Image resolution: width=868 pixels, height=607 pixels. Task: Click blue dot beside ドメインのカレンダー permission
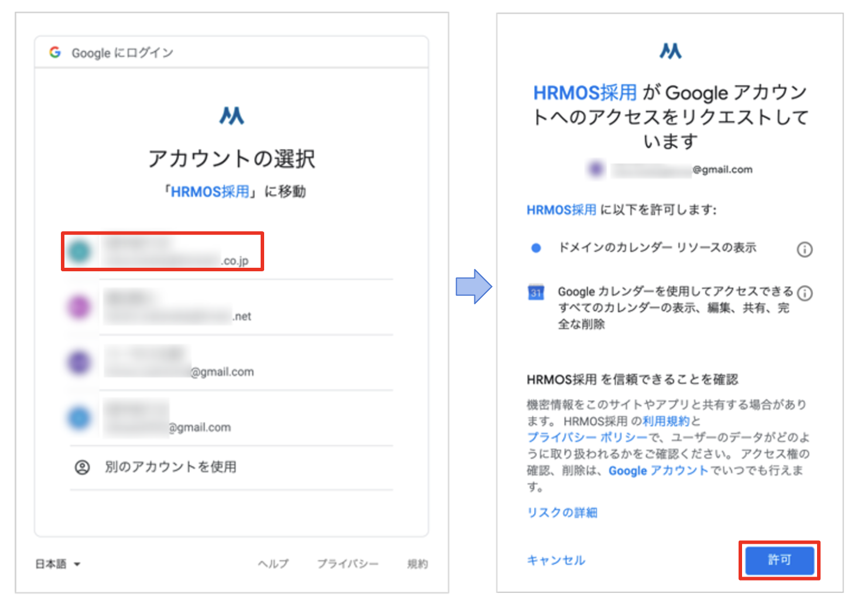tap(536, 248)
